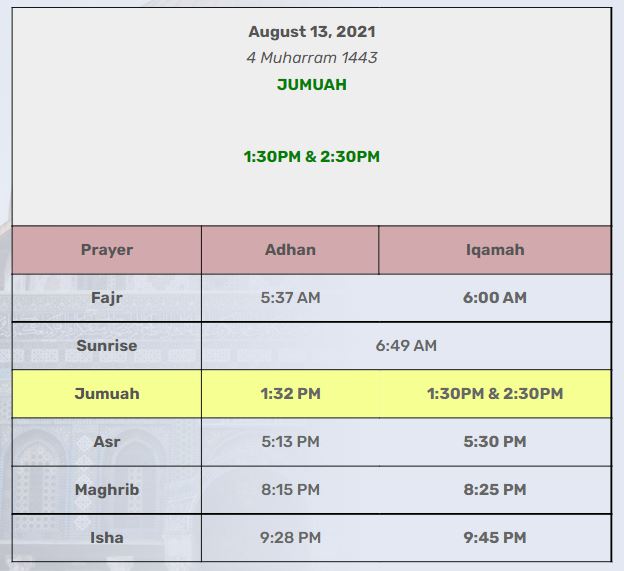The height and width of the screenshot is (571, 624).
Task: Click Maghrib adhan time 8:15 PM
Action: pos(291,489)
